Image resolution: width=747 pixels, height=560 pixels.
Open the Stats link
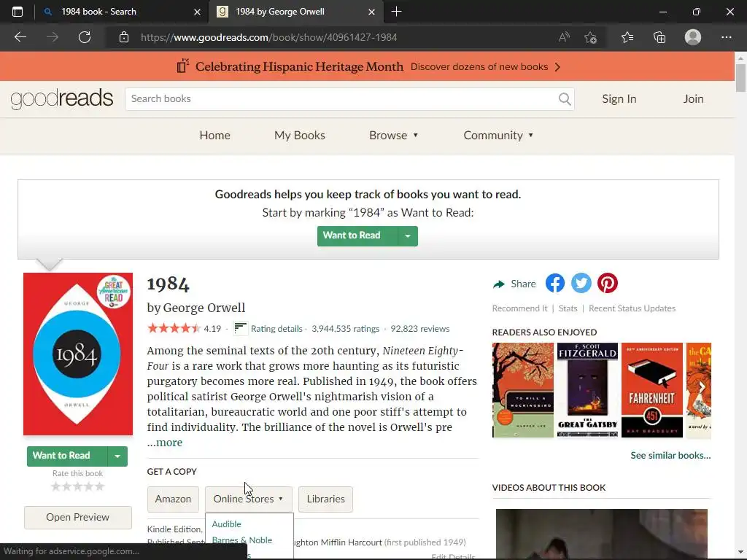(x=568, y=308)
